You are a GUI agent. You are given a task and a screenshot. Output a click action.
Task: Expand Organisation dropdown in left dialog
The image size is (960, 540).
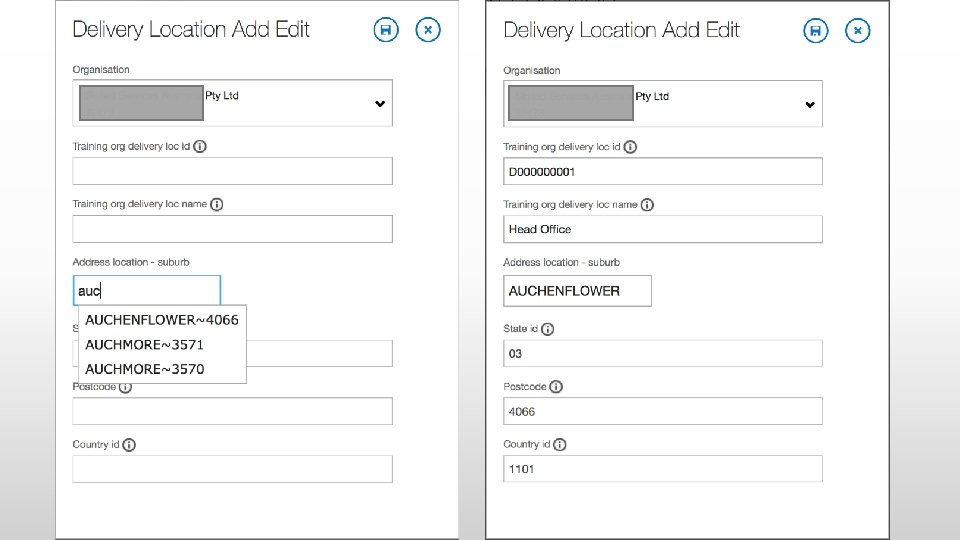pyautogui.click(x=380, y=104)
